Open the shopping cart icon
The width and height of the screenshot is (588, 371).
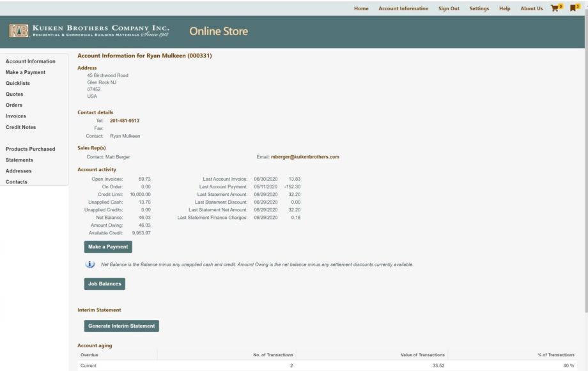point(556,8)
